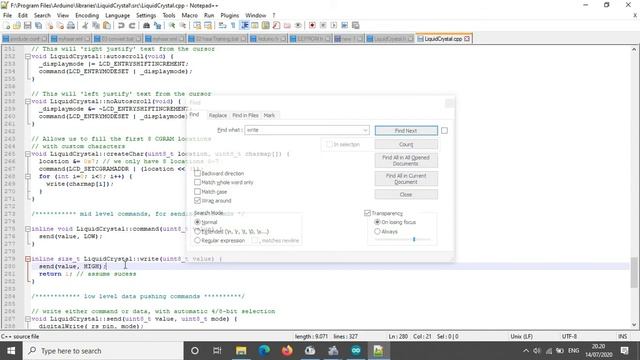Enable Match whole word only checkbox
The image size is (640, 360).
click(198, 182)
